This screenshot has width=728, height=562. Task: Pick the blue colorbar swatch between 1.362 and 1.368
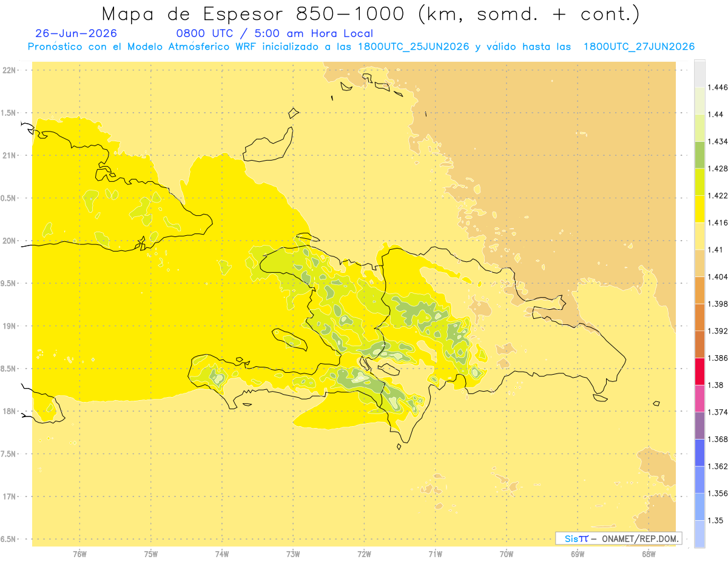[699, 453]
